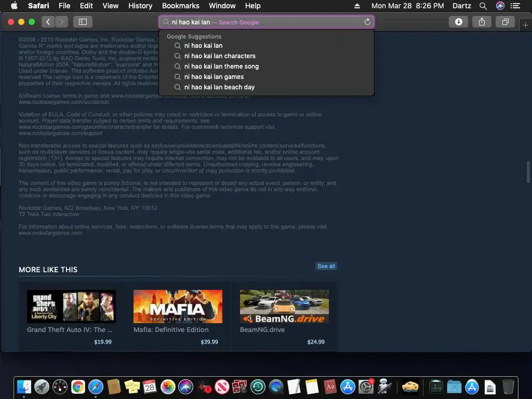Open the Mafia Definitive Edition thumbnail
532x399 pixels.
click(x=178, y=307)
